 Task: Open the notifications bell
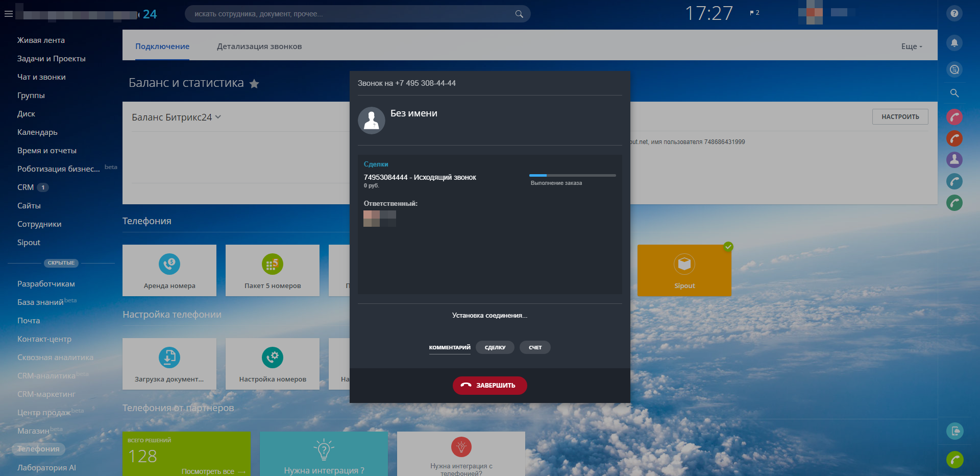coord(954,43)
